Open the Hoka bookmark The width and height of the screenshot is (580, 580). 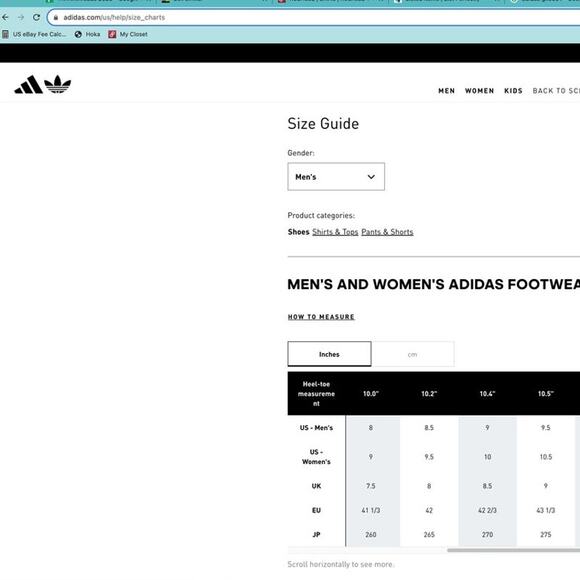click(87, 34)
